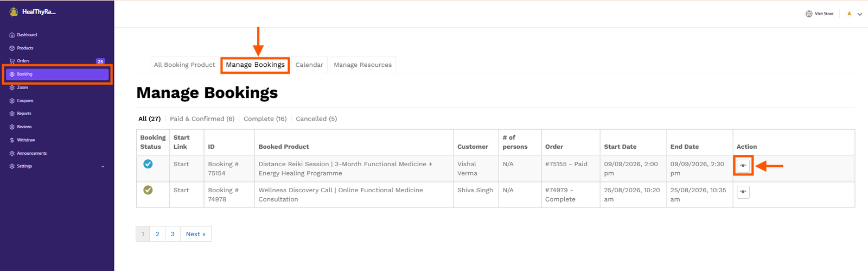Click the Reviews sidebar icon

[x=12, y=127]
